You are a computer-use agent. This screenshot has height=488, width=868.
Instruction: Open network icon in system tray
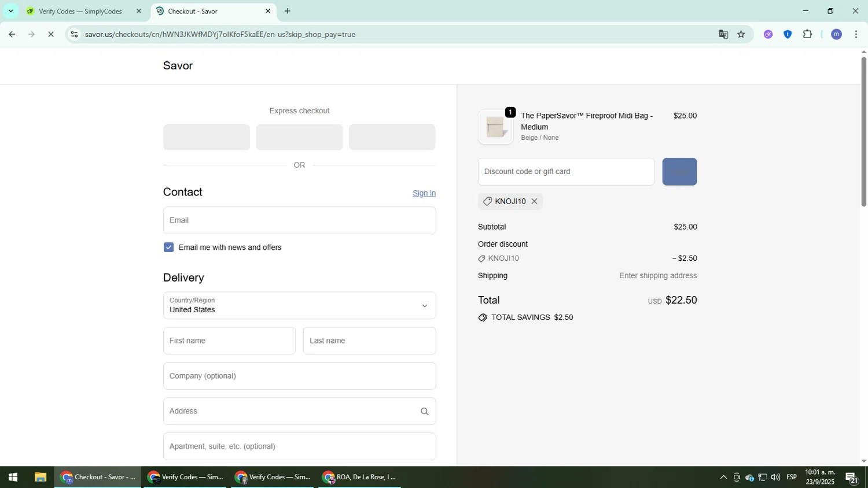[x=763, y=477]
